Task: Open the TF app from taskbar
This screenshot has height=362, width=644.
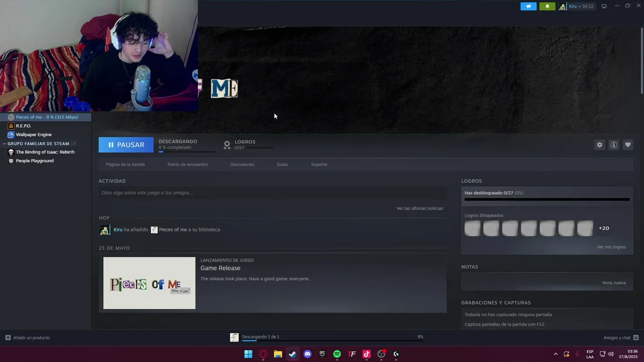Action: [352, 354]
